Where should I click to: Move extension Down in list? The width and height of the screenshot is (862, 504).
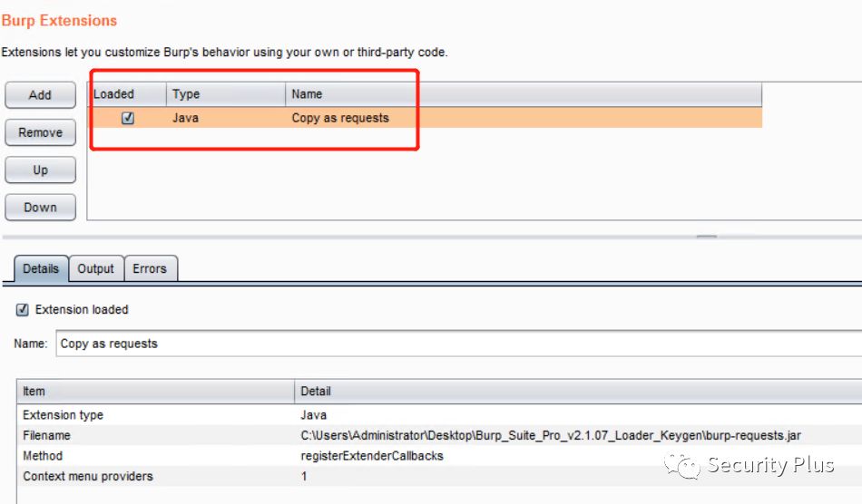pyautogui.click(x=40, y=207)
